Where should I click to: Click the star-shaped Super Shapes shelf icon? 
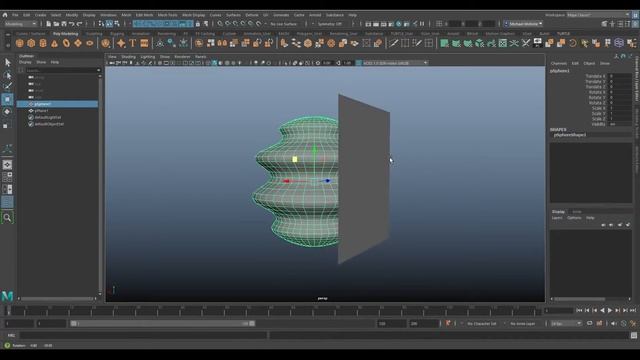tap(121, 43)
